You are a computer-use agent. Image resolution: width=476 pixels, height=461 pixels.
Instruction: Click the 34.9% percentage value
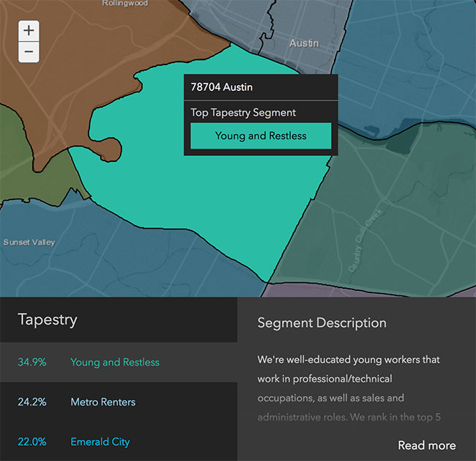coord(32,362)
